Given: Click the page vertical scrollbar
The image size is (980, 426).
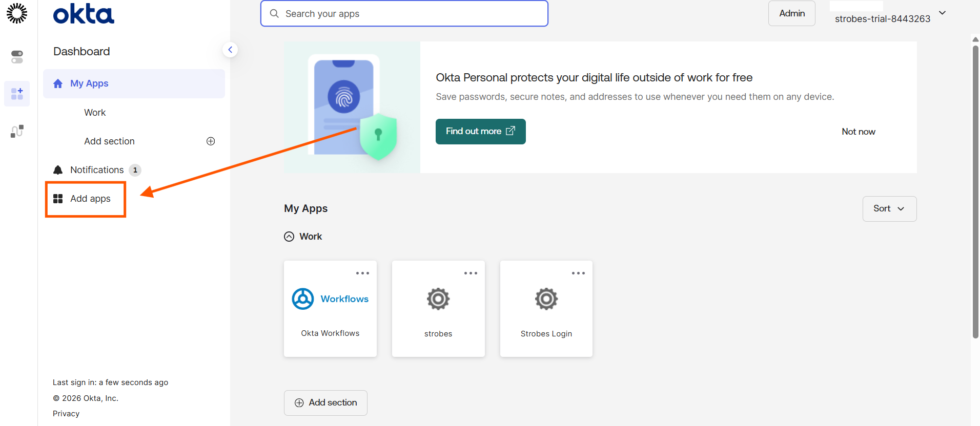Looking at the screenshot, I should coord(975,192).
